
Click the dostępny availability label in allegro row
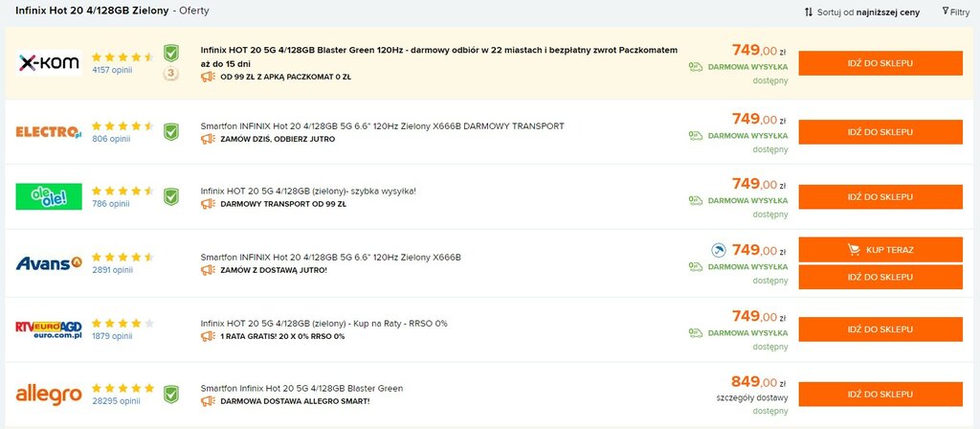coord(770,412)
